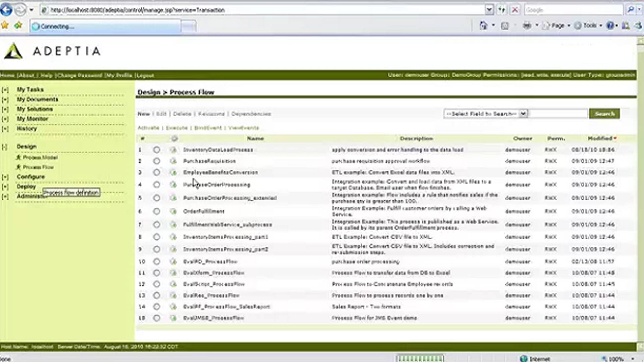644x362 pixels.
Task: Click the Stop loading red X icon
Action: point(515,10)
